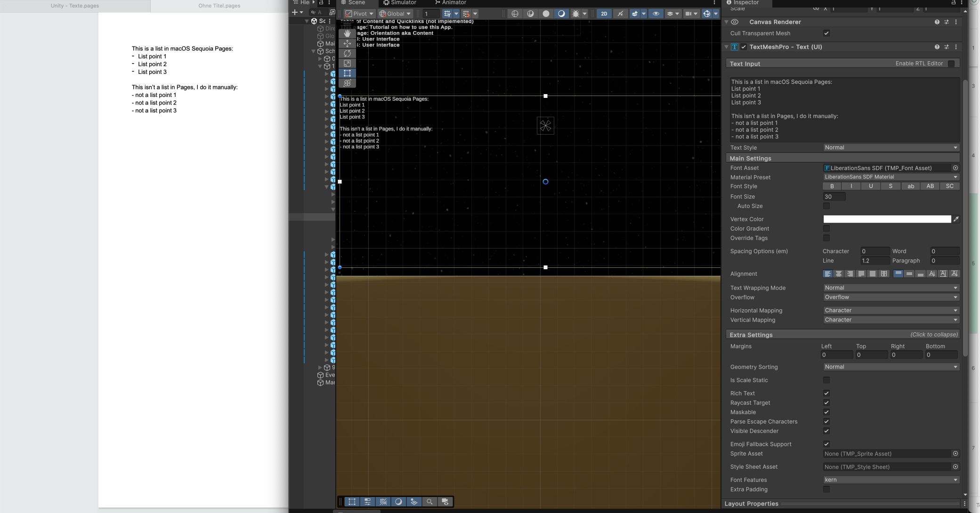Viewport: 980px width, 513px height.
Task: Select the Rotate tool
Action: click(x=348, y=54)
